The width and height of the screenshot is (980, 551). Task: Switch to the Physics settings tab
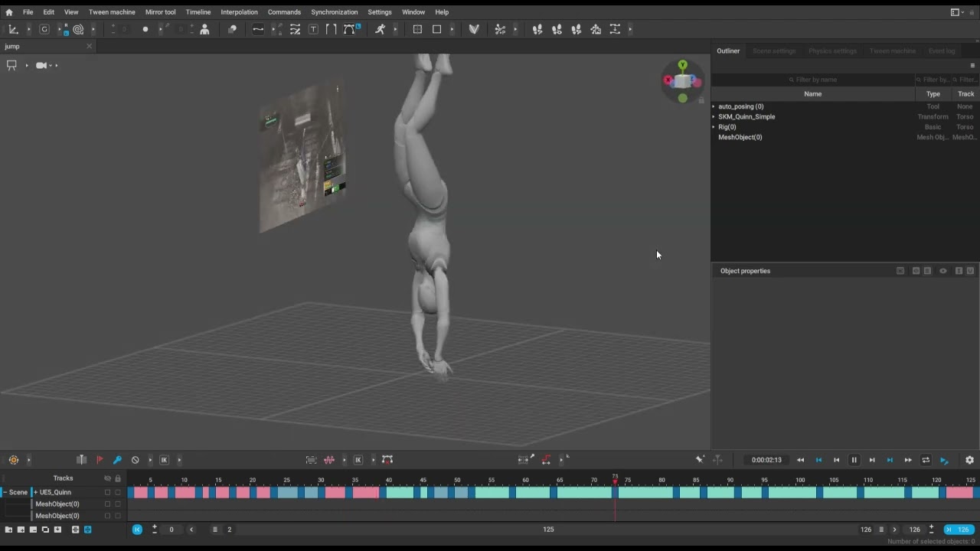pos(832,51)
